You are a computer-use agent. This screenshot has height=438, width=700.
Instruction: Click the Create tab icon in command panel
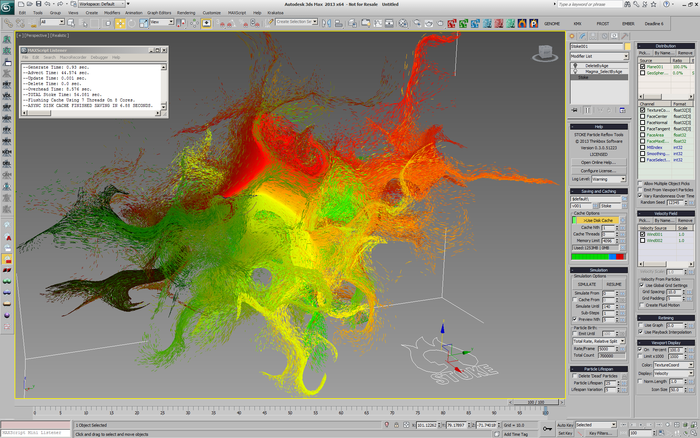pos(574,35)
